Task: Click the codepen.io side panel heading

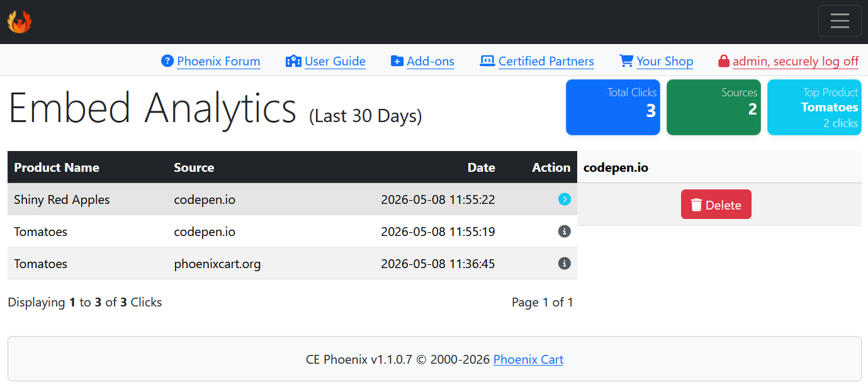Action: pos(616,167)
